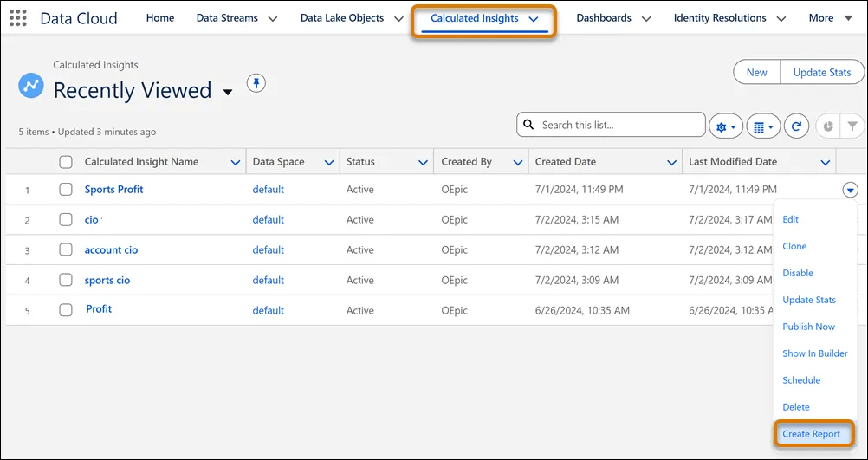Image resolution: width=868 pixels, height=460 pixels.
Task: Click the New button
Action: coord(756,73)
